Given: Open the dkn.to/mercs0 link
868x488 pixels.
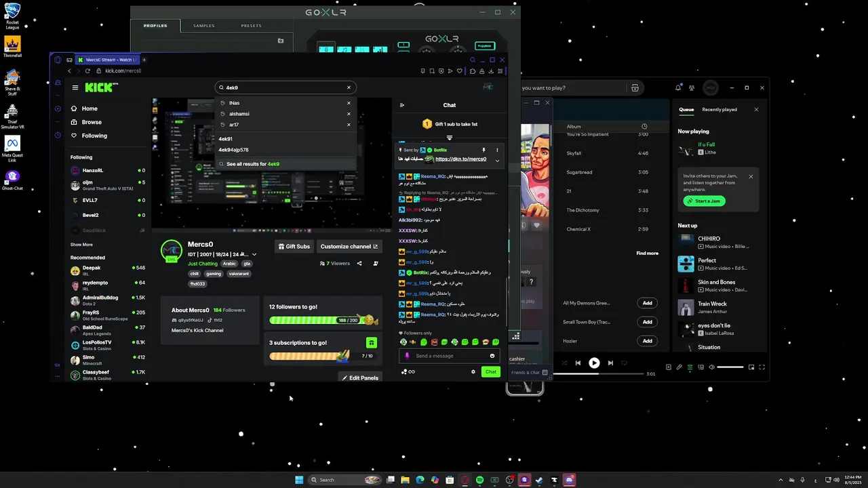Looking at the screenshot, I should click(x=460, y=159).
